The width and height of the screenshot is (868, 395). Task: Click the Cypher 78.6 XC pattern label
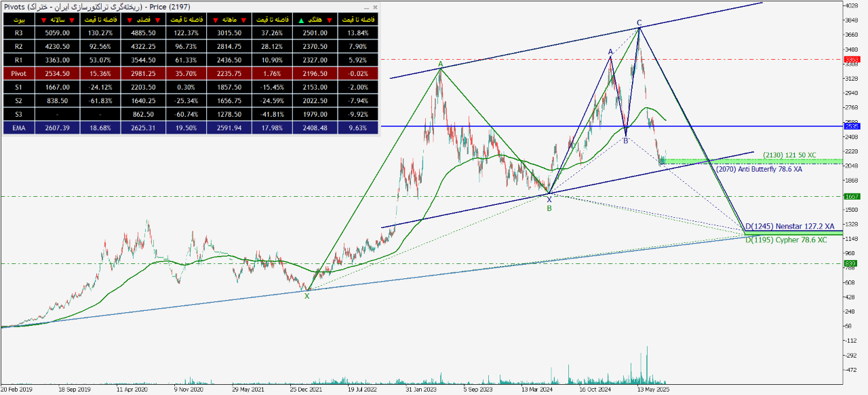786,240
